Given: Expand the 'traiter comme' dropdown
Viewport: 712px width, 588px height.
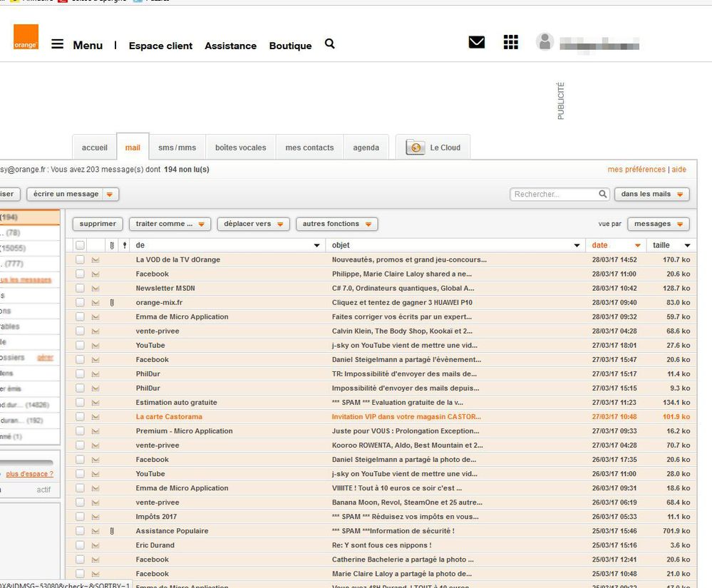Looking at the screenshot, I should [x=170, y=224].
